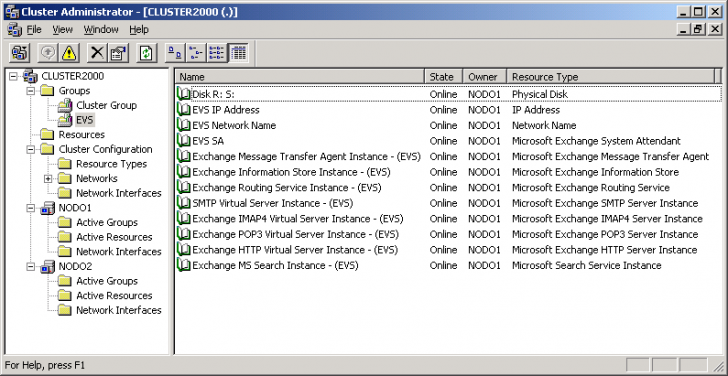728x376 pixels.
Task: Switch to Small Icons view
Action: tap(196, 52)
